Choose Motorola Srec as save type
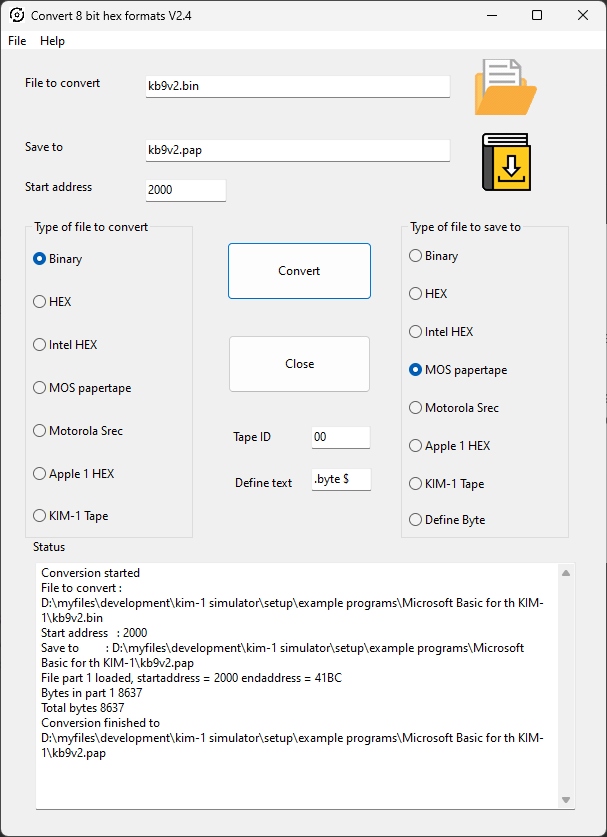Image resolution: width=607 pixels, height=837 pixels. coord(454,408)
